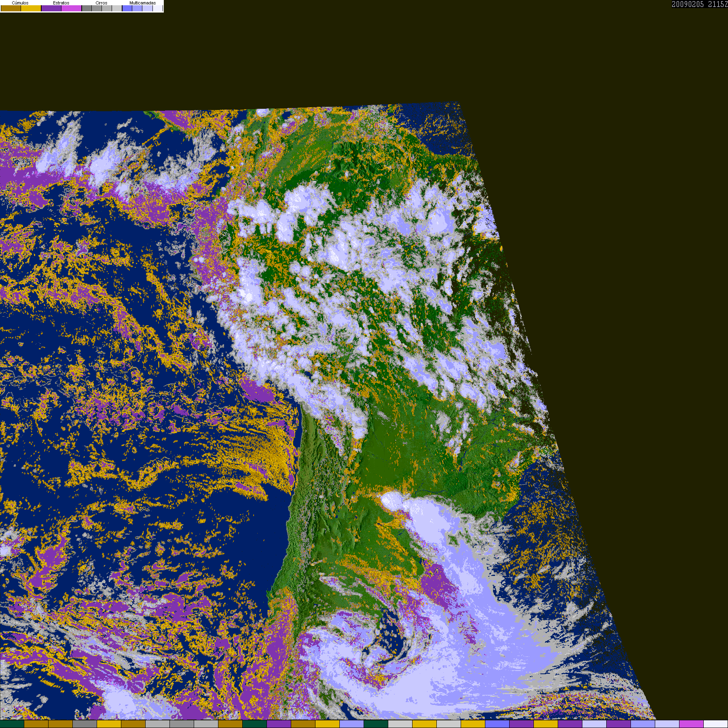Pick the lightest gray Cirros legend swatch
728x728 pixels.
coord(117,8)
